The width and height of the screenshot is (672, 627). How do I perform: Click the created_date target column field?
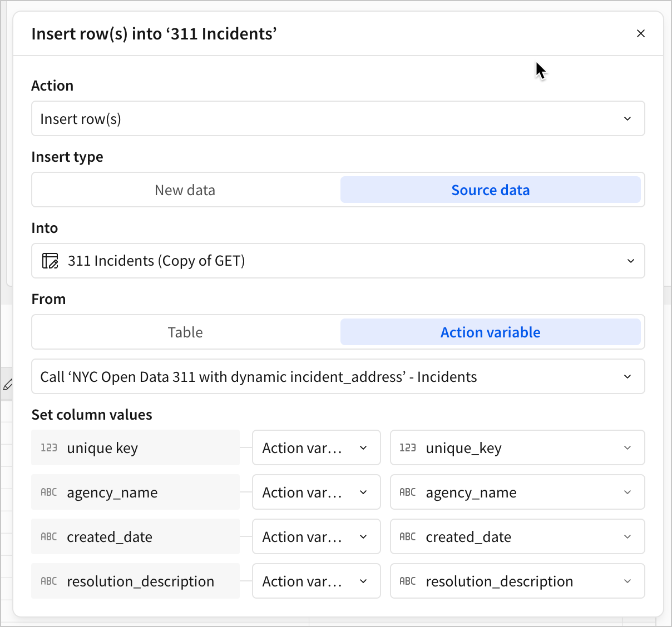click(x=135, y=536)
